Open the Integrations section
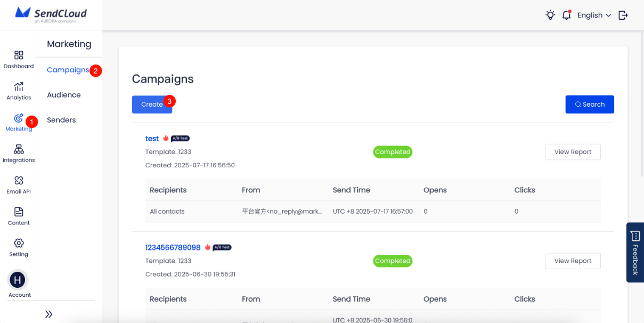644x323 pixels. coord(19,153)
